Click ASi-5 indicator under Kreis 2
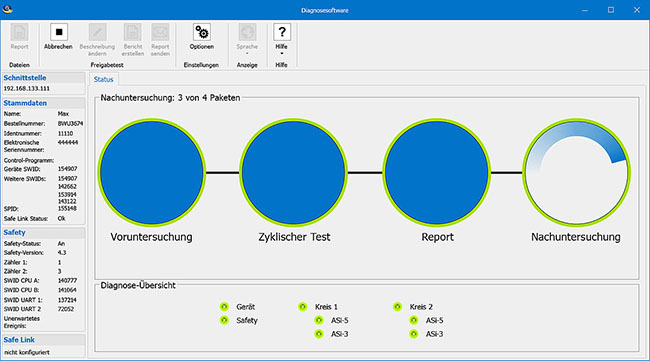Image resolution: width=650 pixels, height=361 pixels. [x=414, y=320]
